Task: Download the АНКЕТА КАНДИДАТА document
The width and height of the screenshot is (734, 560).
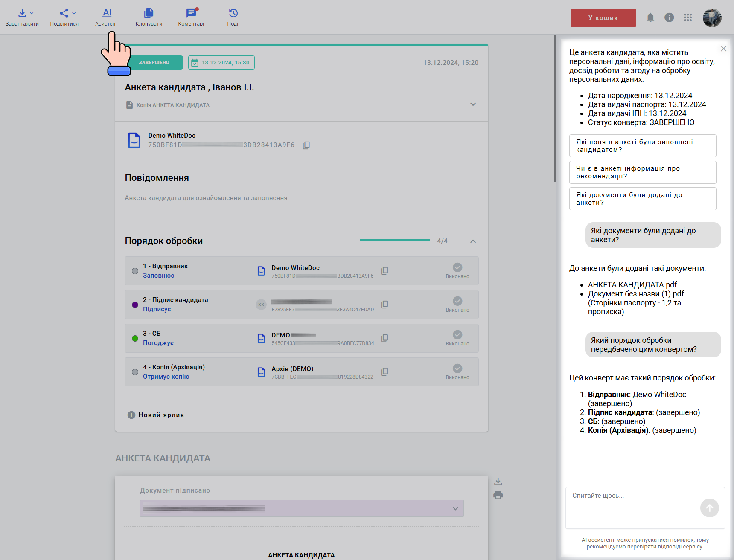Action: point(498,482)
